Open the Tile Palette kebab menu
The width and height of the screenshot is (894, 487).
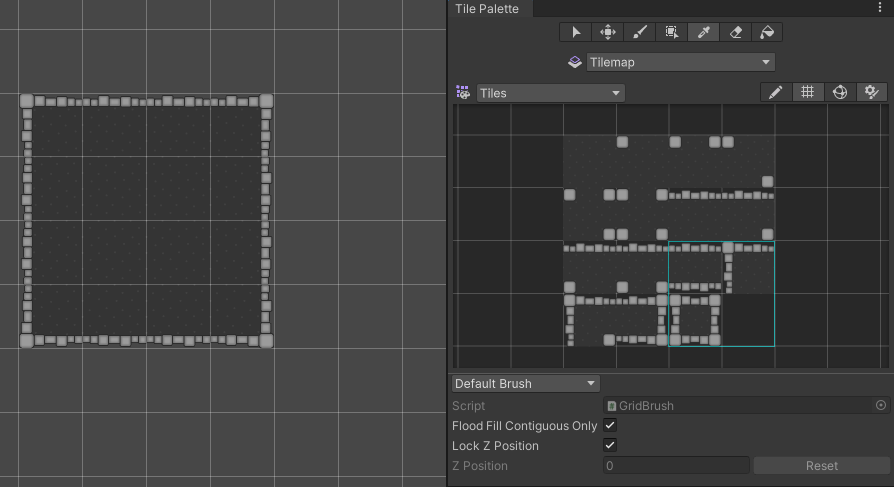click(x=879, y=8)
